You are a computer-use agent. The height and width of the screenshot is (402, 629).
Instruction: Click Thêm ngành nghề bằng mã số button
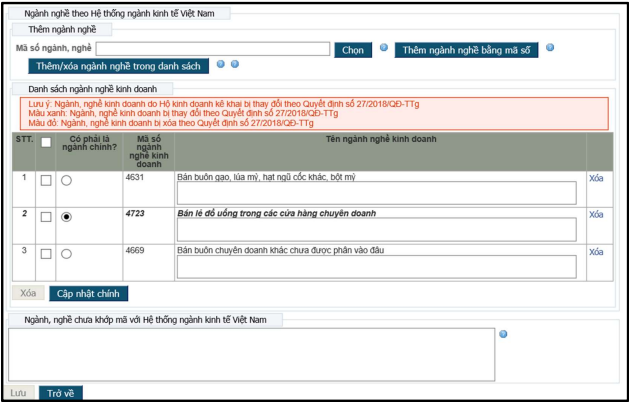pos(467,49)
